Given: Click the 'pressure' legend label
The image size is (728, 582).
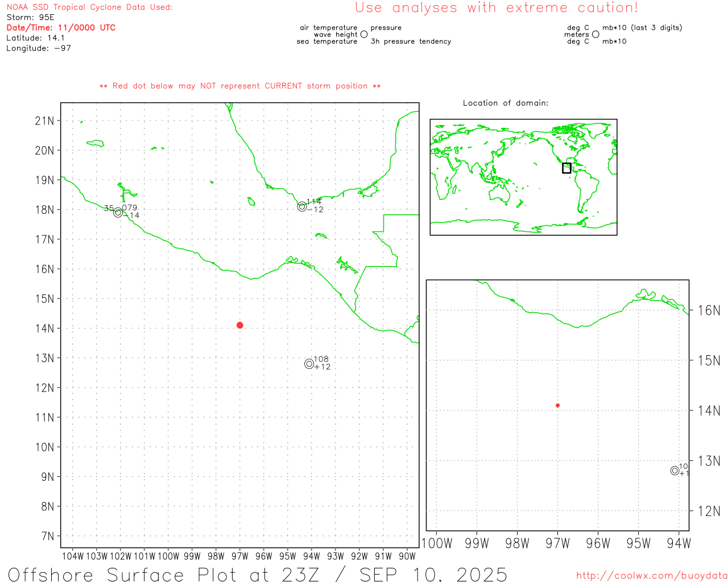Looking at the screenshot, I should tap(386, 28).
